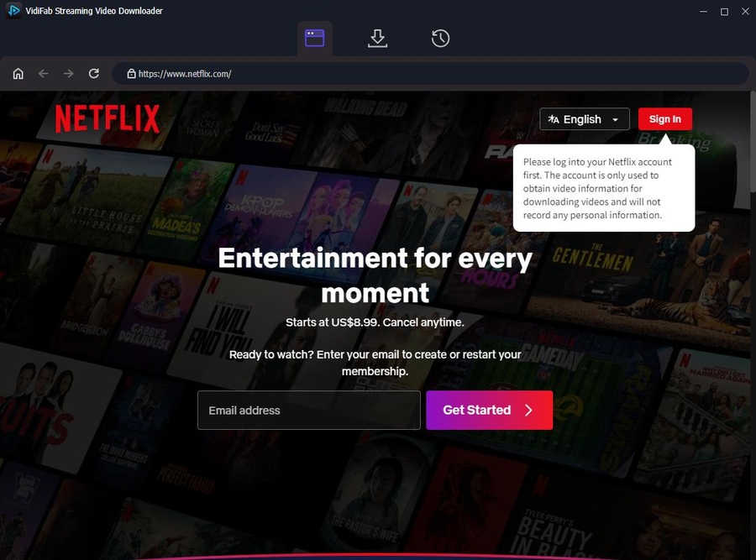Click the language dropdown caret arrow
Image resolution: width=756 pixels, height=560 pixels.
(x=615, y=119)
